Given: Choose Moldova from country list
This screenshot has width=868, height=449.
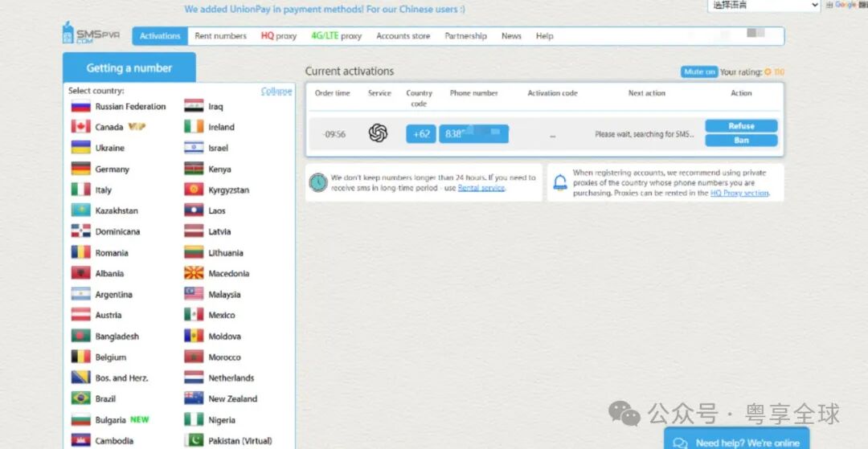Looking at the screenshot, I should click(225, 337).
